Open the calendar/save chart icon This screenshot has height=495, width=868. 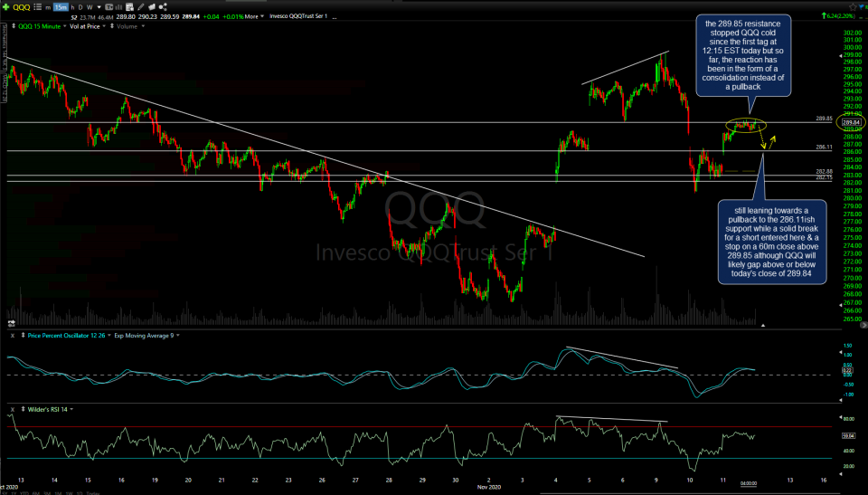click(x=129, y=7)
